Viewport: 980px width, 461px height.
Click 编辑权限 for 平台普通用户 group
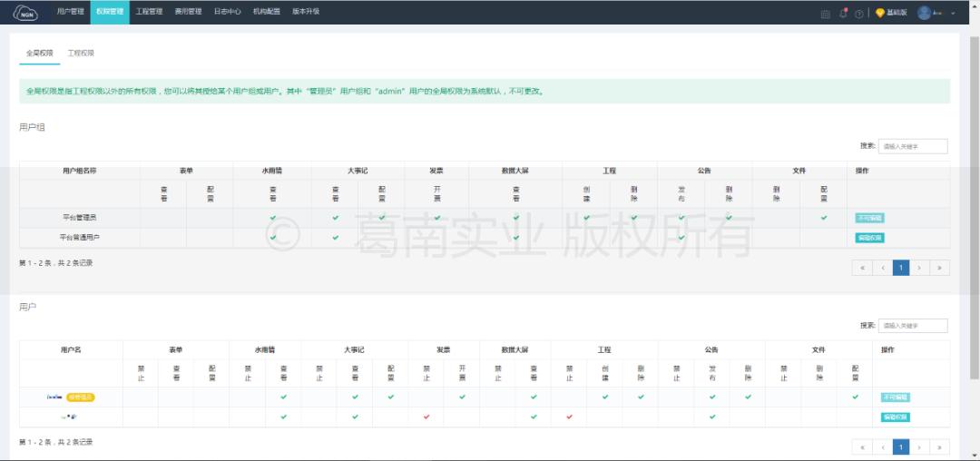click(x=869, y=238)
